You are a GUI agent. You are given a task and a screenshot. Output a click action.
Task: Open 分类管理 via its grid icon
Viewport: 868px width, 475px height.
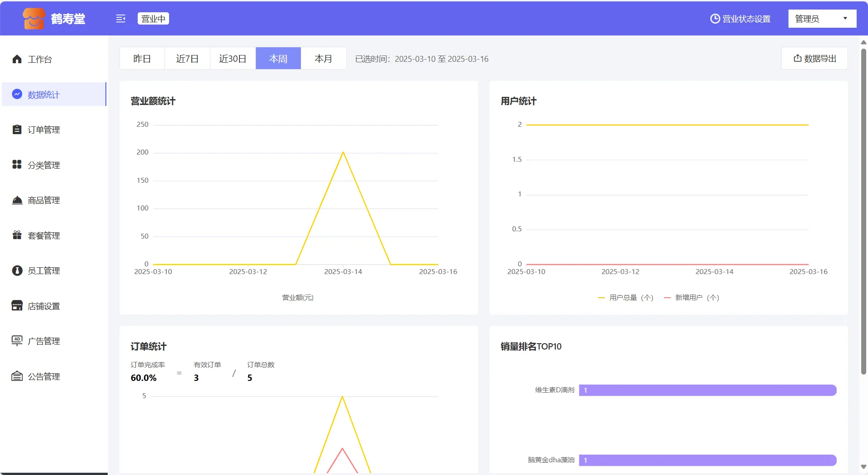(17, 165)
